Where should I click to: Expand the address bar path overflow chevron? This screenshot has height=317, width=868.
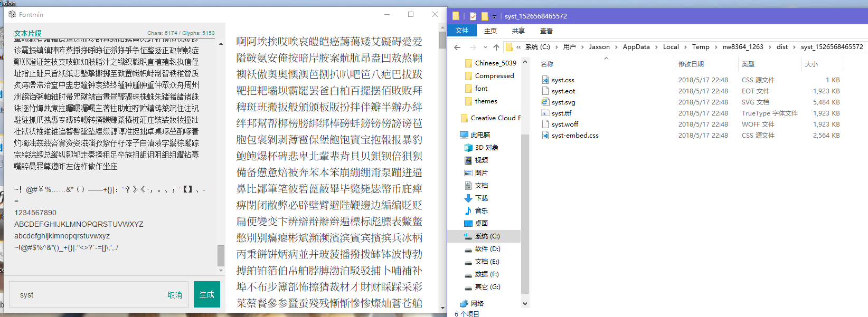click(518, 47)
